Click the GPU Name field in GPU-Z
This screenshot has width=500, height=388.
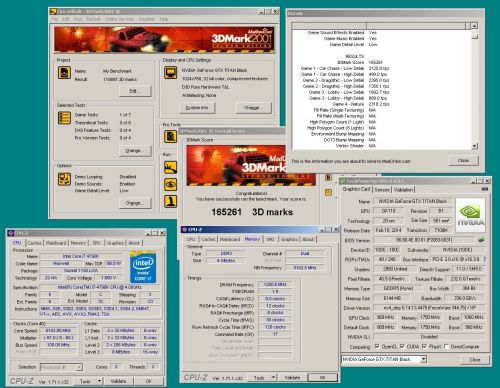(413, 201)
